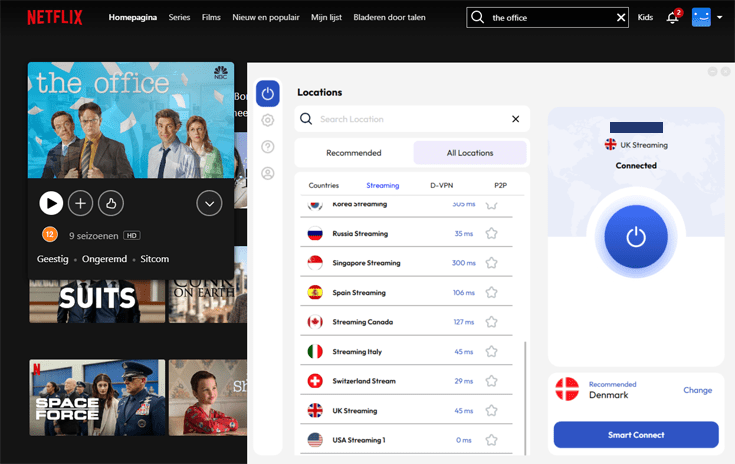735x464 pixels.
Task: Select Spain Streaming location
Action: pos(406,292)
